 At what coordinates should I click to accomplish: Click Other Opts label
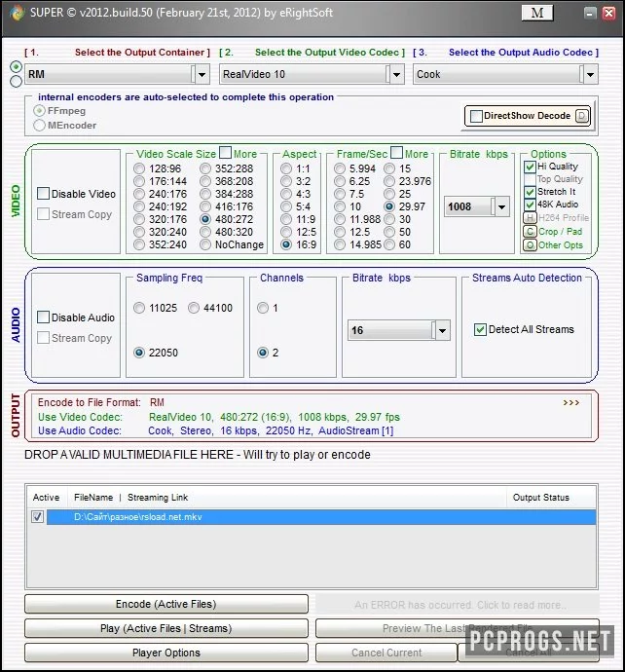561,245
